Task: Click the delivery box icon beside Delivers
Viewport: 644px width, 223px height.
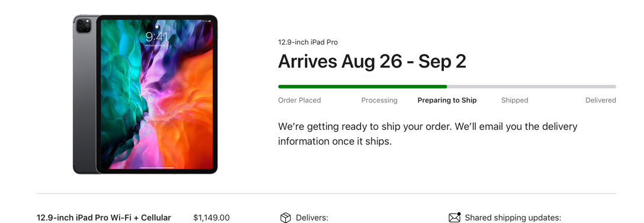Action: click(x=285, y=218)
